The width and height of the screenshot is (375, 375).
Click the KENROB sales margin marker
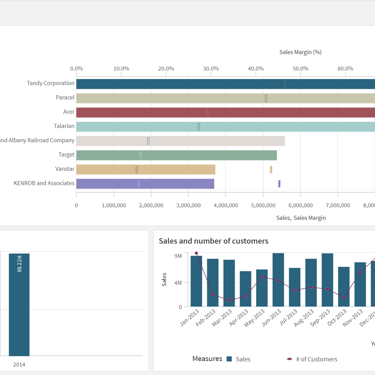click(x=279, y=184)
